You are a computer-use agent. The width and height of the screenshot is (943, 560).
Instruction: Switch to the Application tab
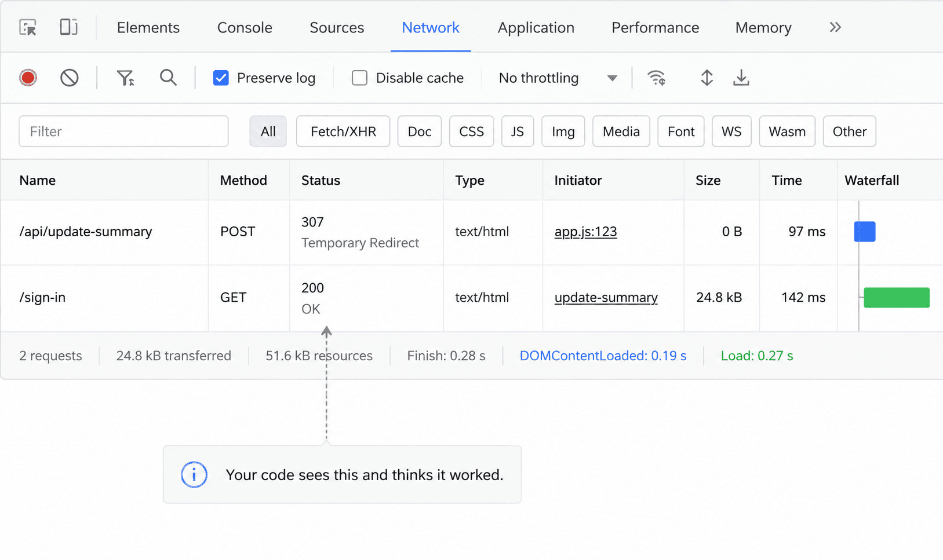536,27
